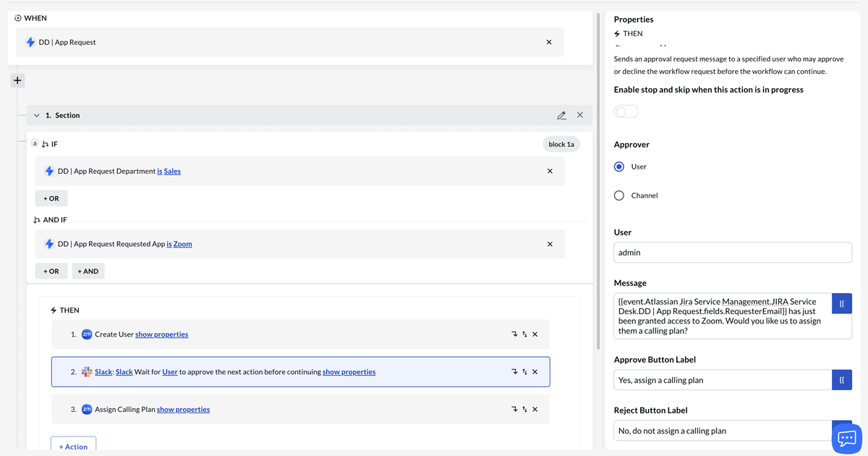Open the Zoom condition value link
The width and height of the screenshot is (868, 456).
[182, 243]
